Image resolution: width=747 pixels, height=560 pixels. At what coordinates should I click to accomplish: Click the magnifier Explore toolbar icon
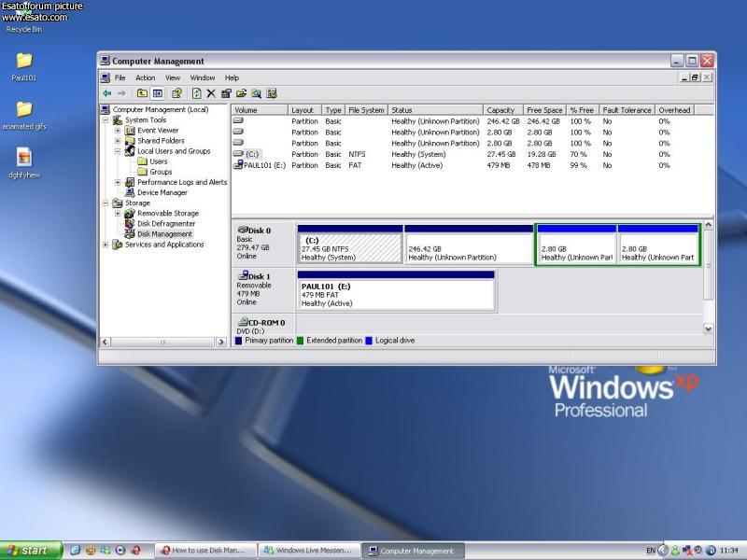pyautogui.click(x=256, y=93)
